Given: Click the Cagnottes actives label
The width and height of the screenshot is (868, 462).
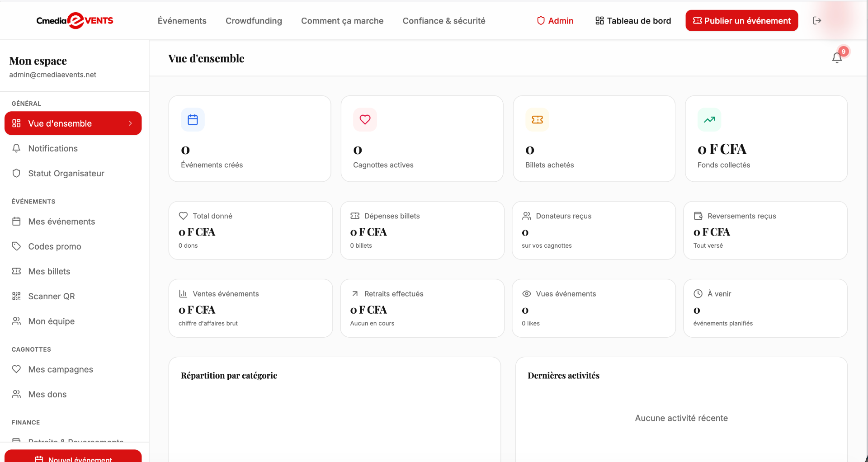Looking at the screenshot, I should pos(383,165).
